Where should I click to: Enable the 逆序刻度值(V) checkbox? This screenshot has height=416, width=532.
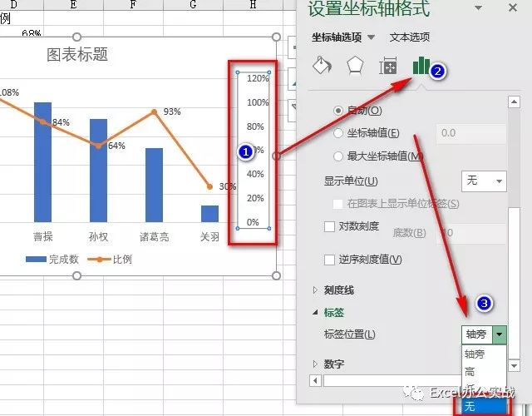(x=329, y=260)
